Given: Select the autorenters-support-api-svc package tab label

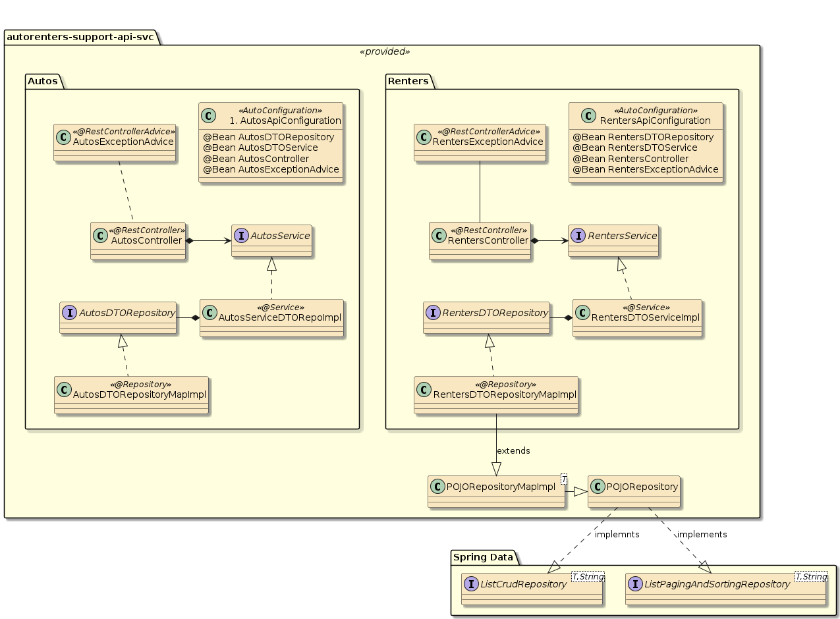Looking at the screenshot, I should [80, 37].
